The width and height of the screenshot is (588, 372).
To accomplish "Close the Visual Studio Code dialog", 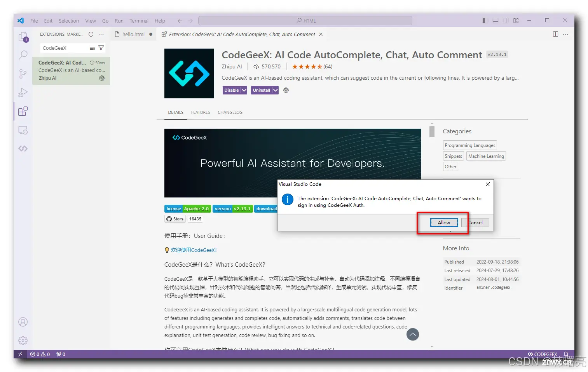I will 487,184.
